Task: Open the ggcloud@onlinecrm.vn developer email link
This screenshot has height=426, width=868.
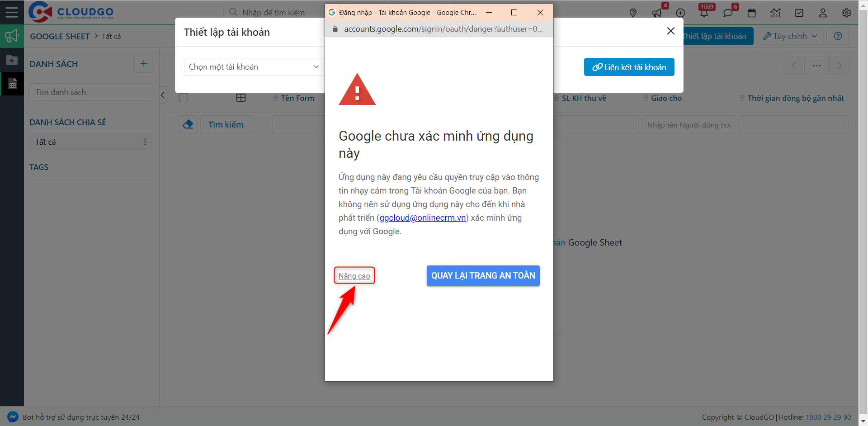Action: point(422,218)
